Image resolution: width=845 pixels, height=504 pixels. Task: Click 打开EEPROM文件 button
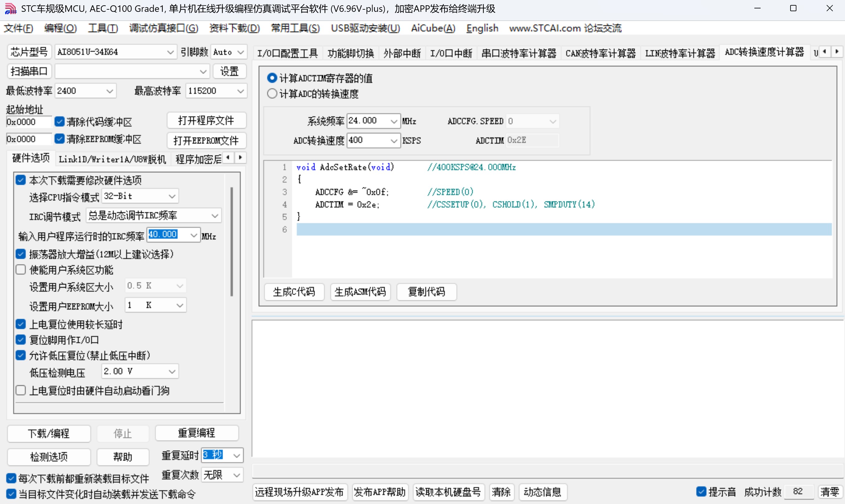pyautogui.click(x=207, y=140)
